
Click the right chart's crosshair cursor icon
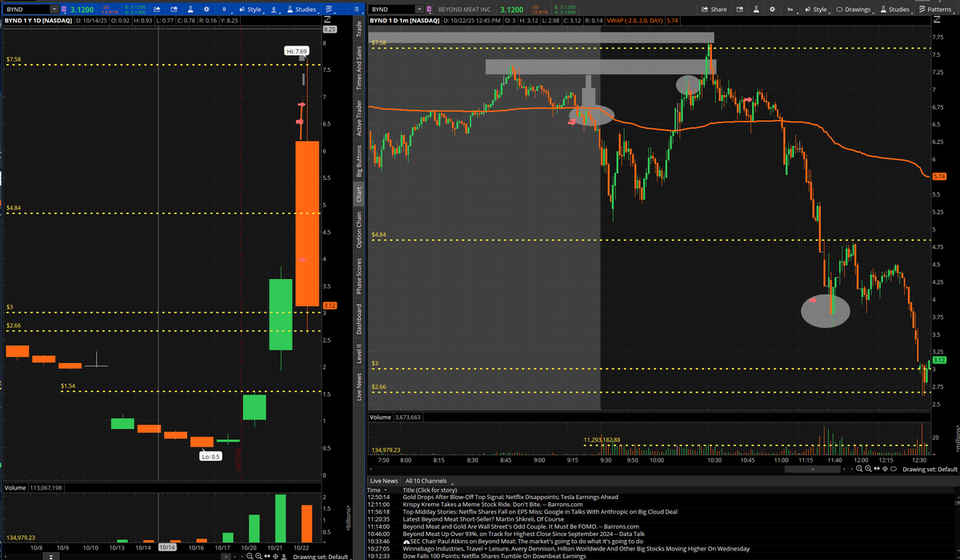tap(885, 469)
